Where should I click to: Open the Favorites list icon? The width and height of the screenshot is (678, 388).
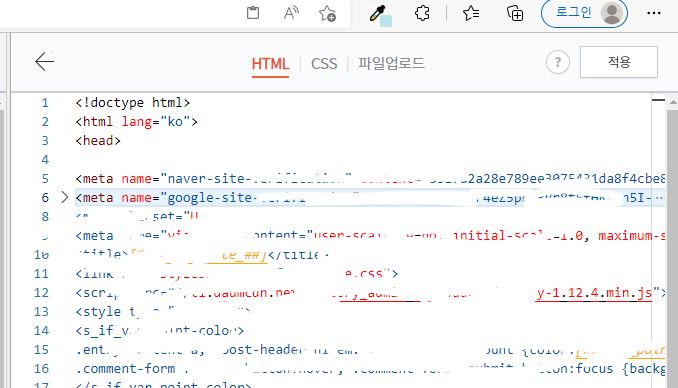(471, 13)
